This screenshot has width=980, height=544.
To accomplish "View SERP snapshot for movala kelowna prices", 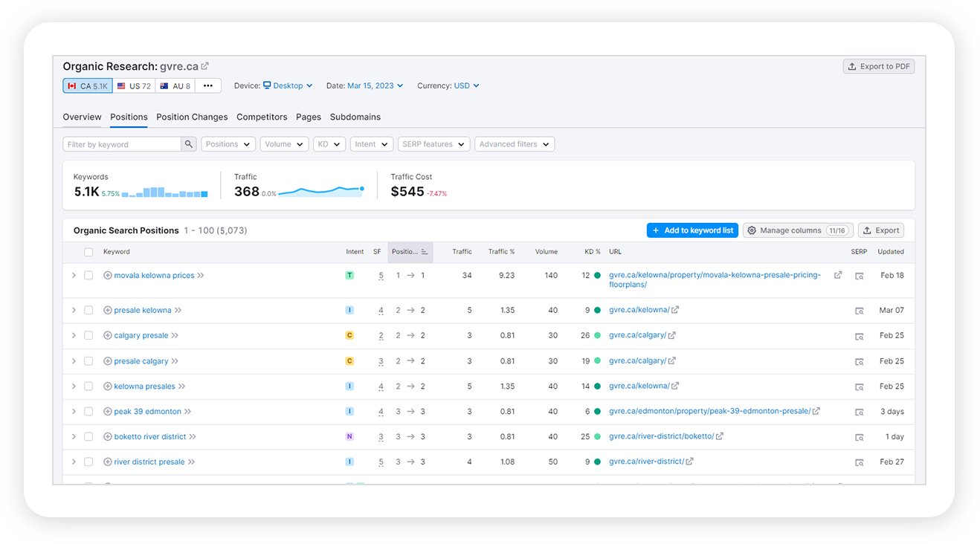I will coord(860,276).
